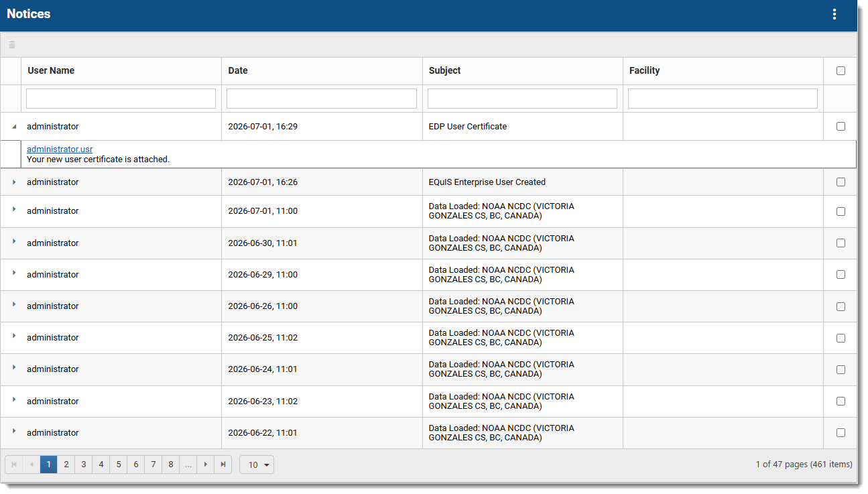Tick the checkbox for the 2026-06-26, 11:00 notice
Screen dimensions: 868x494
click(x=841, y=306)
